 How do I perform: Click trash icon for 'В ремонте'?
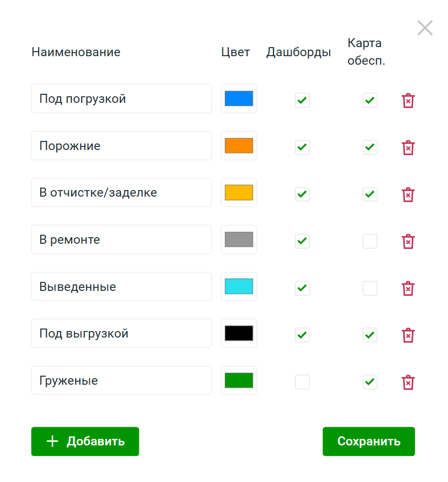pyautogui.click(x=408, y=241)
